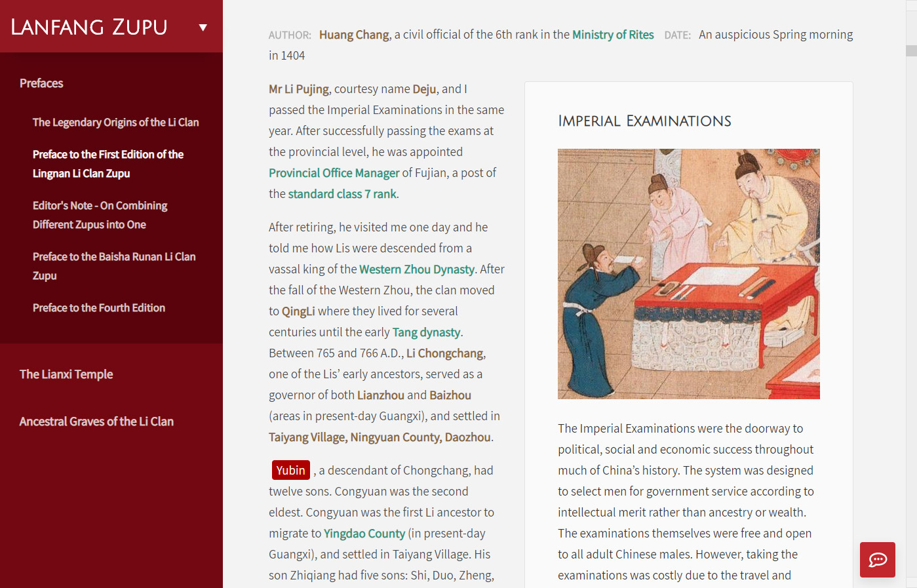Viewport: 917px width, 588px height.
Task: Click the vertical scrollbar thumb
Action: (910, 51)
